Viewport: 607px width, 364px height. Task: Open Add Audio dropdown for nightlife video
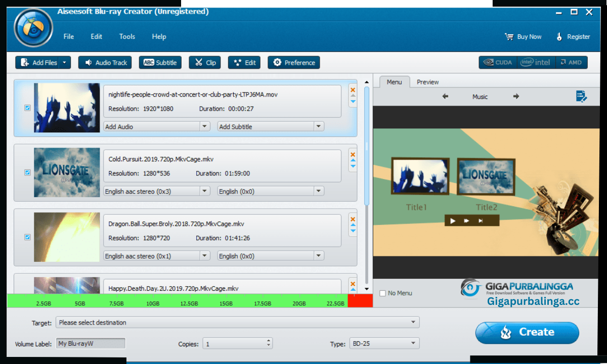coord(156,126)
